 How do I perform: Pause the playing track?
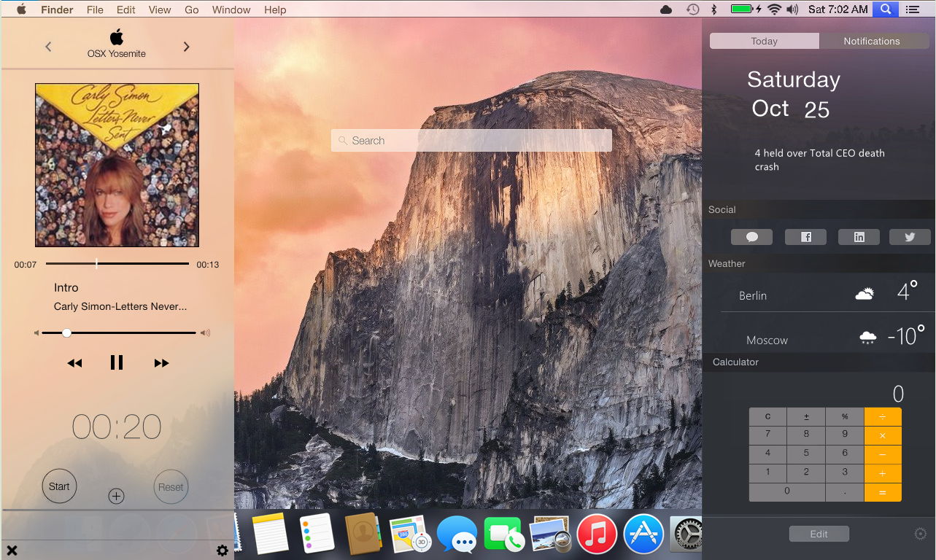point(117,362)
